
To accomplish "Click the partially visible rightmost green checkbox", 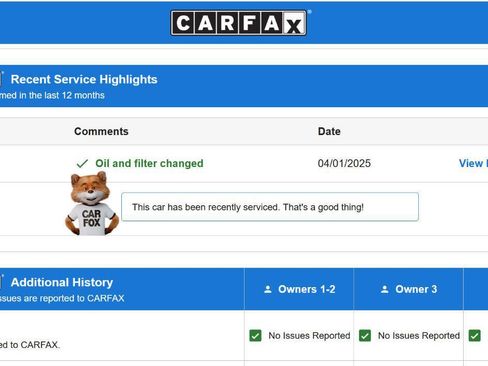I will click(475, 336).
